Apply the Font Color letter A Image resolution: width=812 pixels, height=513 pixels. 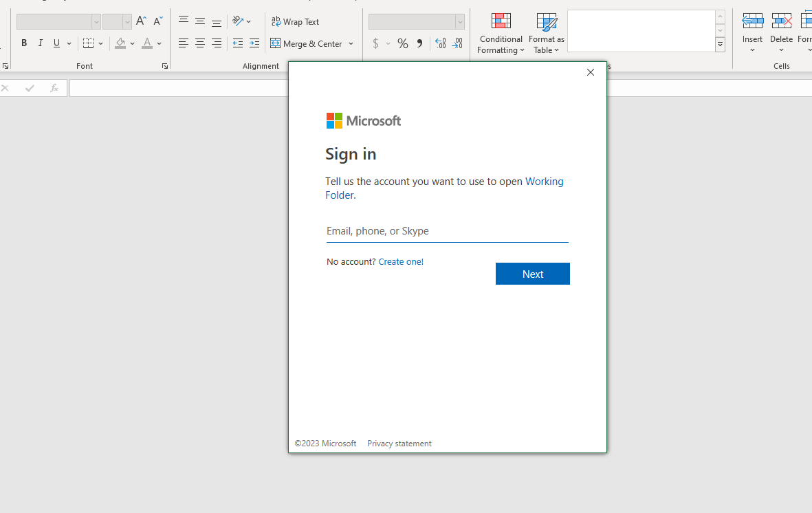pos(147,43)
